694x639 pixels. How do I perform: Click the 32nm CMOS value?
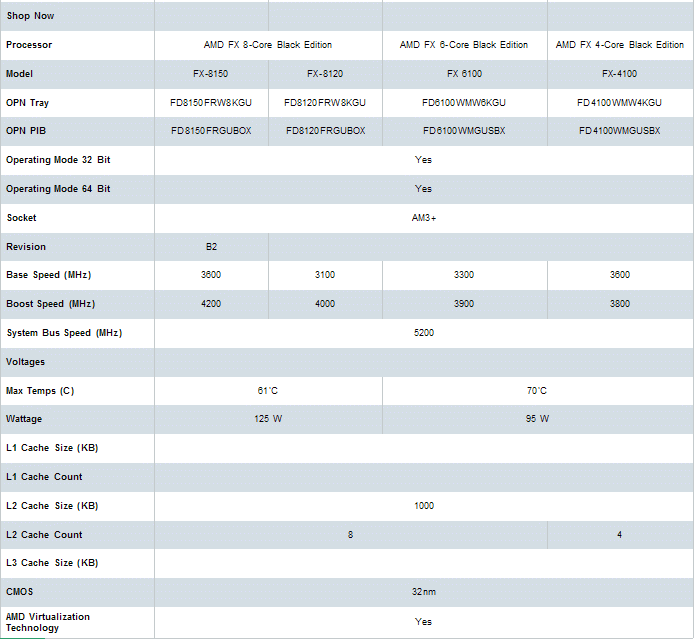424,592
